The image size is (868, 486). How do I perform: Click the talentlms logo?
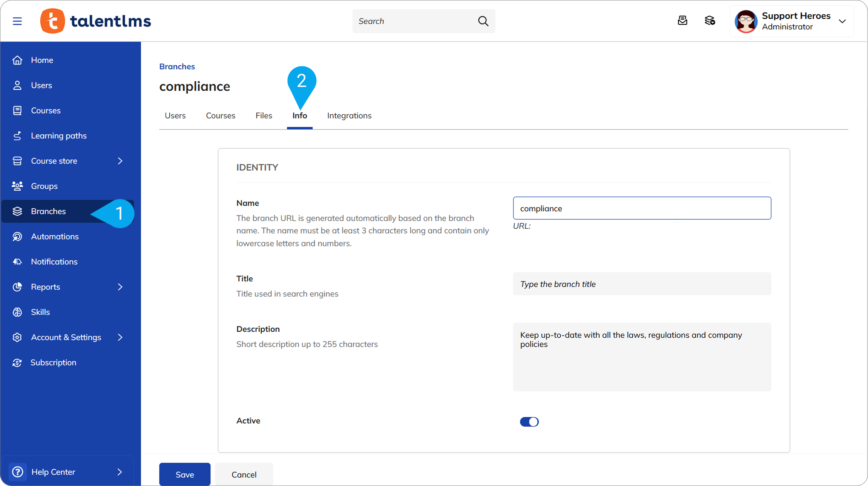[x=96, y=21]
